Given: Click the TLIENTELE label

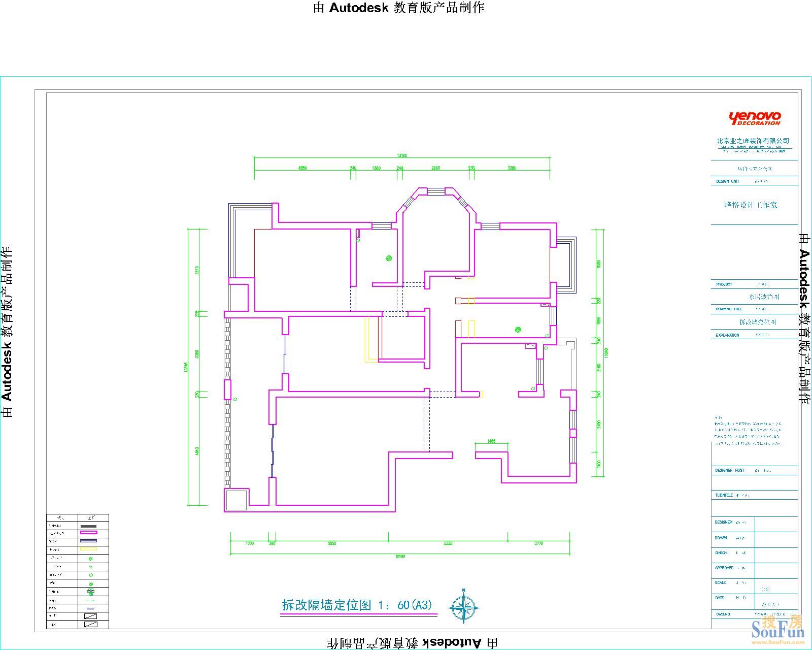Looking at the screenshot, I should [x=724, y=495].
